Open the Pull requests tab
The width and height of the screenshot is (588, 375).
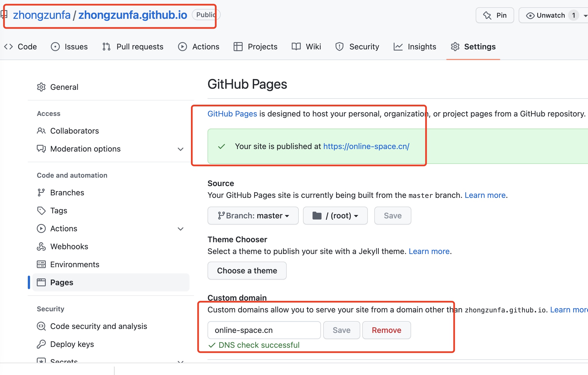tap(133, 47)
